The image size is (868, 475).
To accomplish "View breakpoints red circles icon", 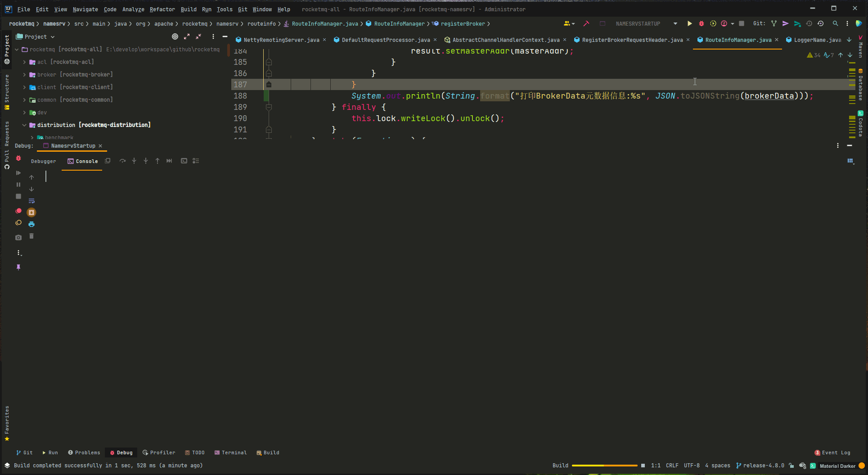I will [18, 211].
